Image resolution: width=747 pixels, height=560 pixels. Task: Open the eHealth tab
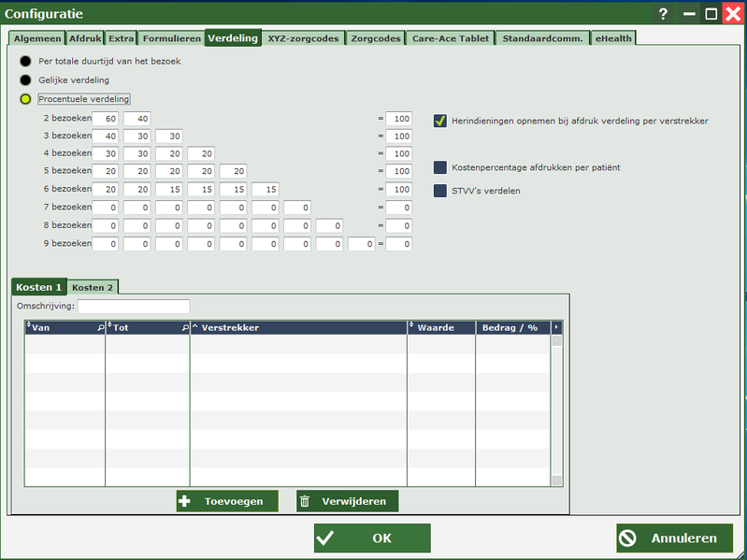click(x=613, y=38)
